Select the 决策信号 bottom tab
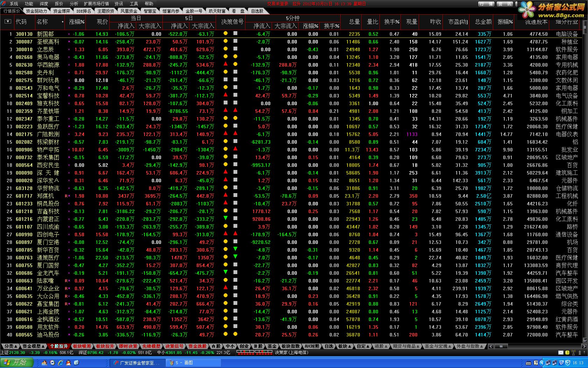This screenshot has height=368, width=588. point(174,346)
